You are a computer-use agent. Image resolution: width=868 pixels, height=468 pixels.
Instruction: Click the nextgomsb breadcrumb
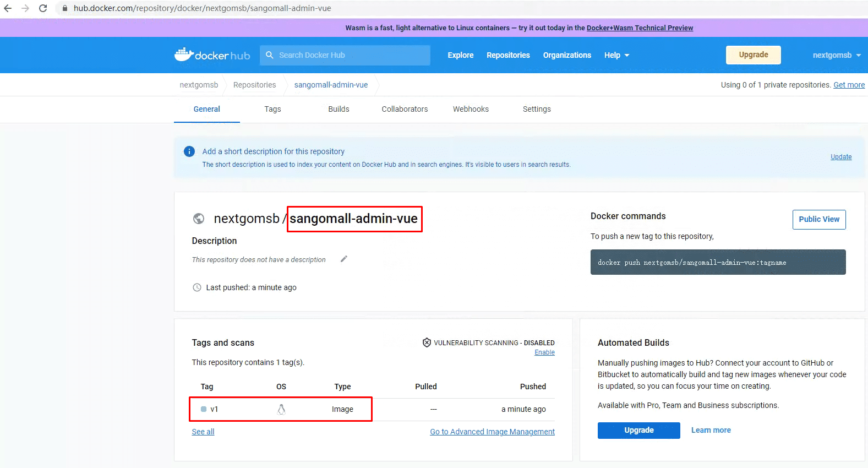tap(199, 85)
